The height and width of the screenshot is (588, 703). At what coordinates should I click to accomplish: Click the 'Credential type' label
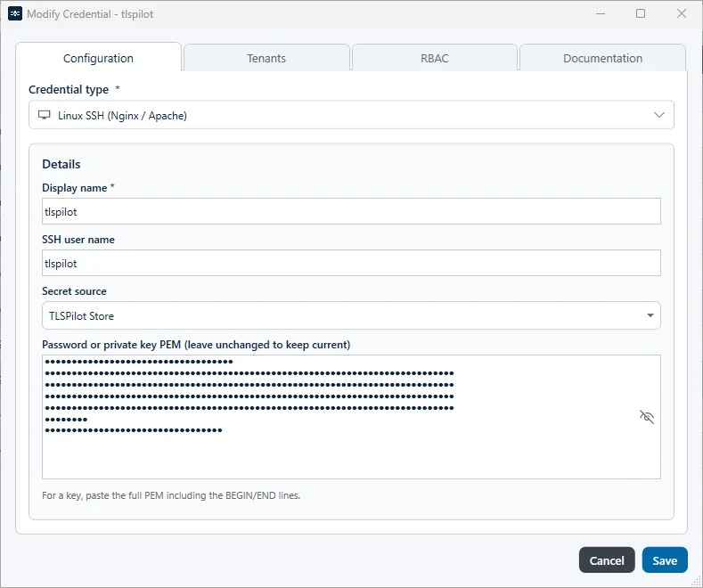click(69, 90)
